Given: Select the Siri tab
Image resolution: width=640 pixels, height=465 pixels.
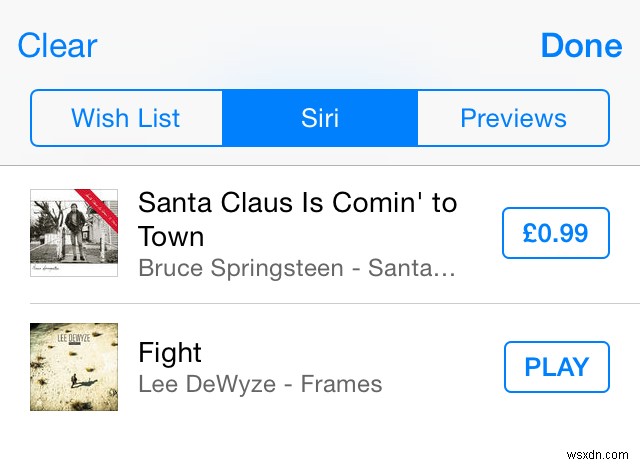Looking at the screenshot, I should (319, 118).
